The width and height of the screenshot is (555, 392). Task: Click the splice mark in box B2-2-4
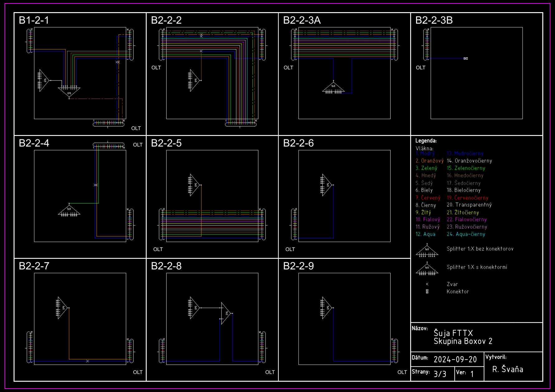[96, 185]
